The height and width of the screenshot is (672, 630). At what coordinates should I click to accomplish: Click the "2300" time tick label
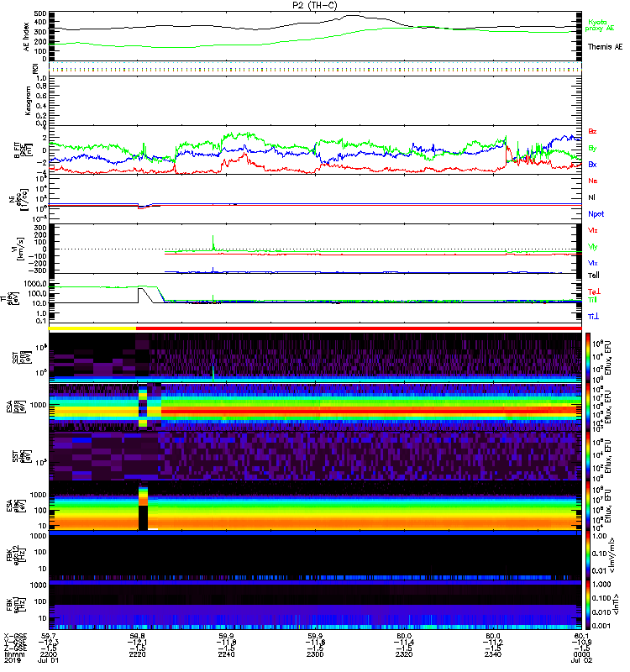pos(315,654)
